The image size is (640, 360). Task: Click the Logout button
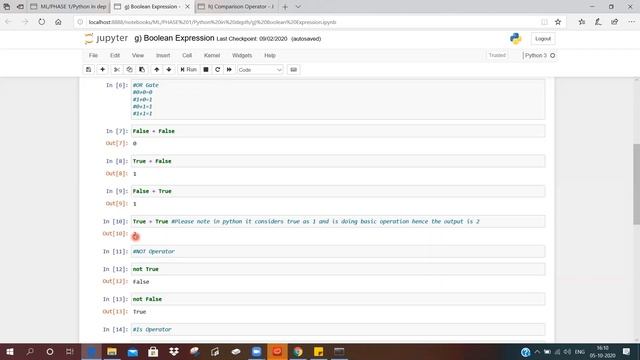[x=543, y=39]
